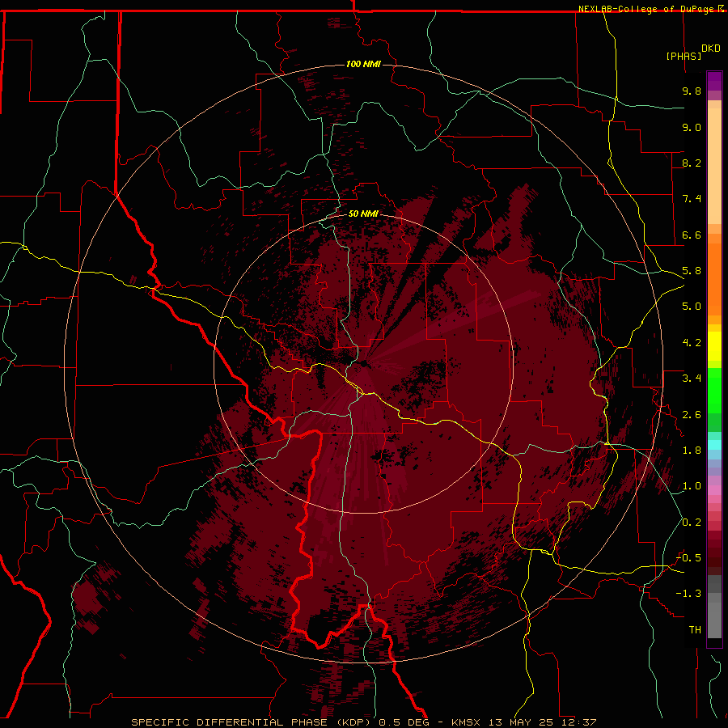Click the 1.8 scale value
This screenshot has height=728, width=728.
pyautogui.click(x=692, y=451)
